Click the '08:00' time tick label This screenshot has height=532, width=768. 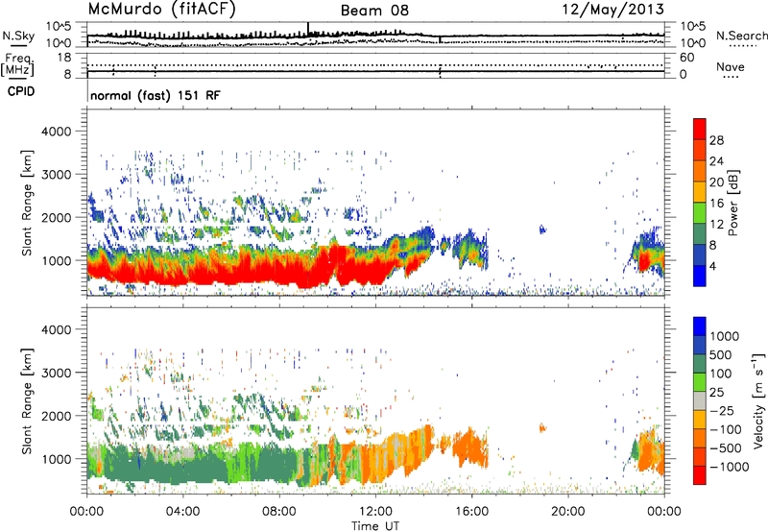tap(279, 512)
